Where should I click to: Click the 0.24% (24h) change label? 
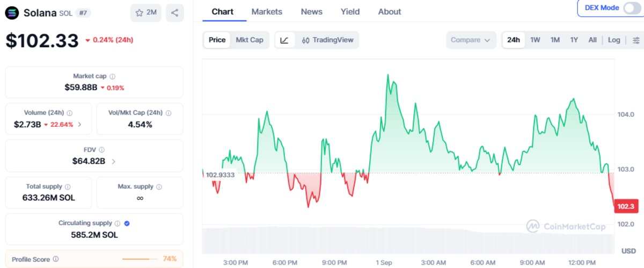[x=109, y=40]
